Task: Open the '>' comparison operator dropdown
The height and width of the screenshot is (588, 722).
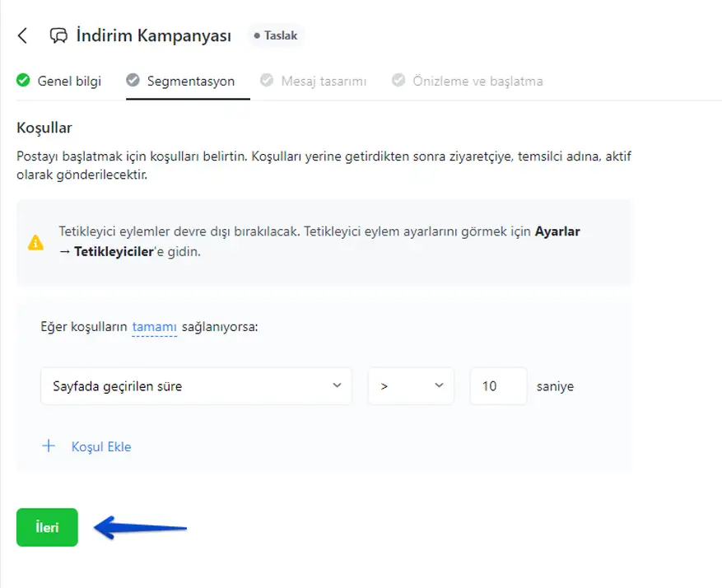Action: point(411,385)
